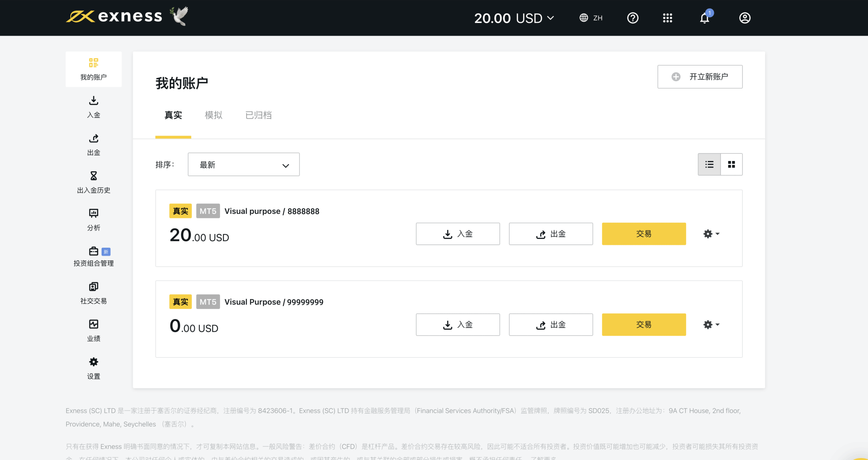Open the notifications bell icon

pyautogui.click(x=704, y=18)
